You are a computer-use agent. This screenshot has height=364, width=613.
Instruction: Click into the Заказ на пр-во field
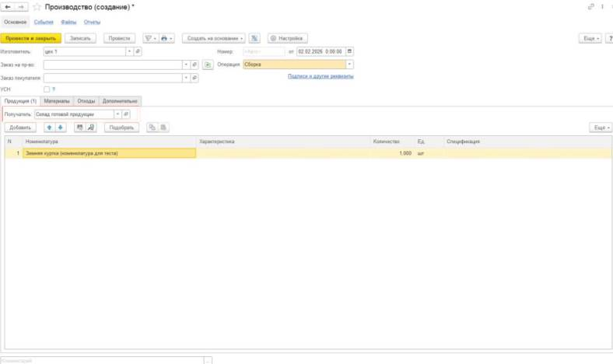click(113, 65)
